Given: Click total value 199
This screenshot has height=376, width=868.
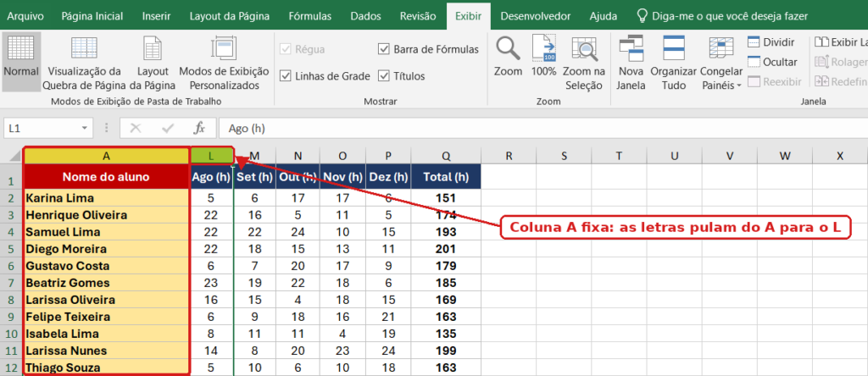Looking at the screenshot, I should (x=446, y=351).
